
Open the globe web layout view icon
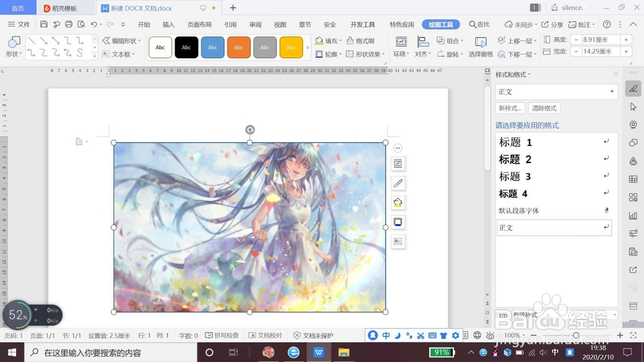tap(477, 336)
